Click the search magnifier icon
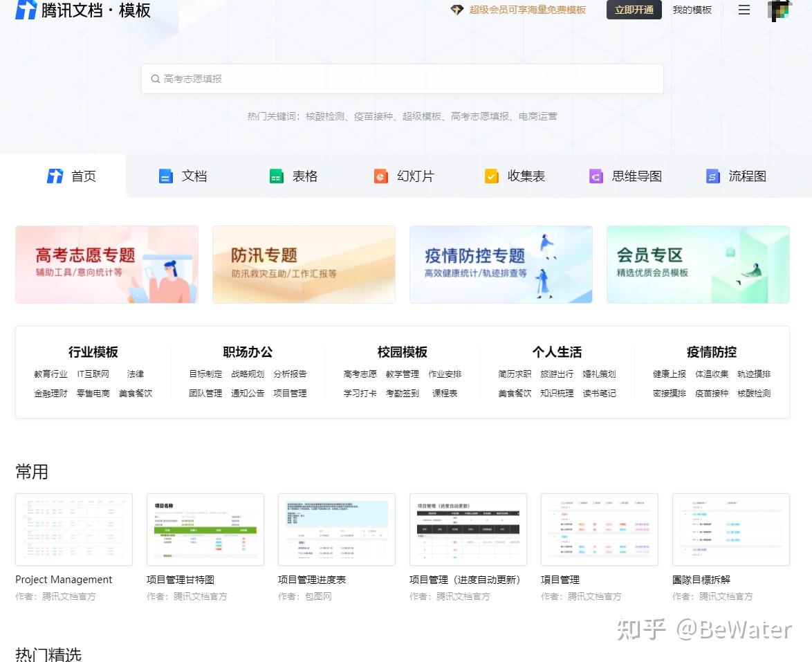Viewport: 812px width, 662px height. point(156,79)
